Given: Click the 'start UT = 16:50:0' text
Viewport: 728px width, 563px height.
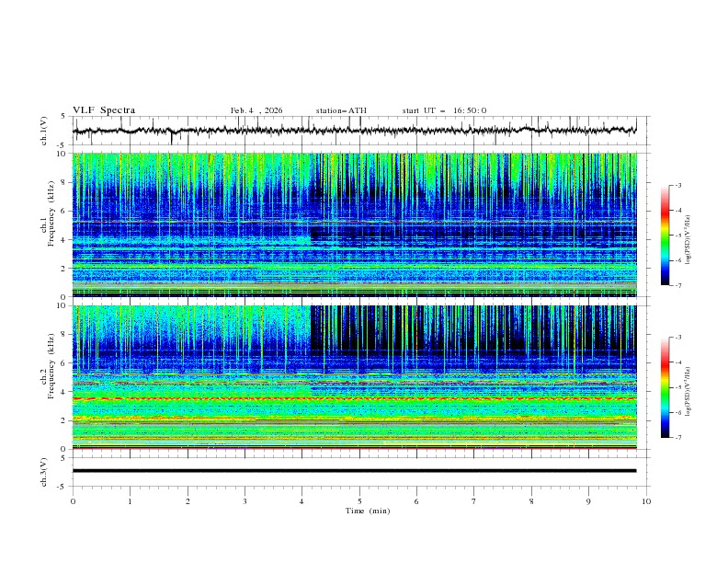Looking at the screenshot, I should click(444, 110).
